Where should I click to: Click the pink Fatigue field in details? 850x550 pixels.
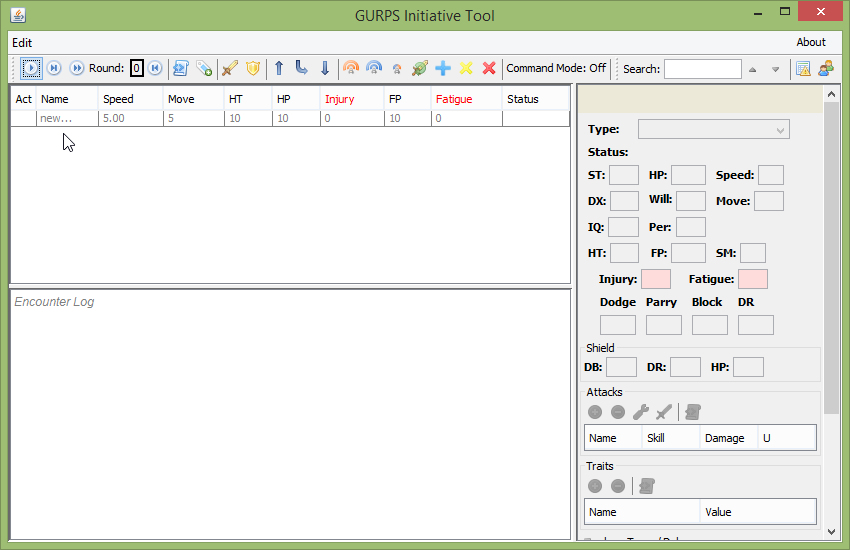pos(753,279)
